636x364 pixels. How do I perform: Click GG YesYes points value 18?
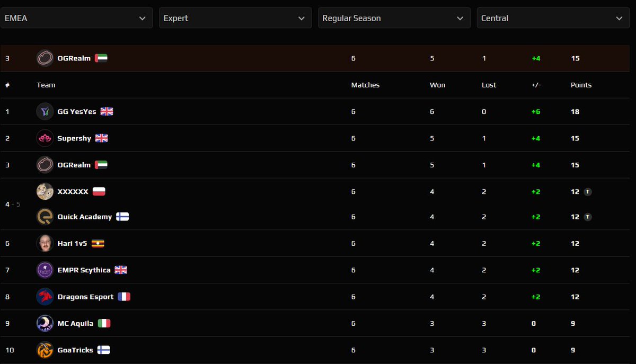point(575,112)
